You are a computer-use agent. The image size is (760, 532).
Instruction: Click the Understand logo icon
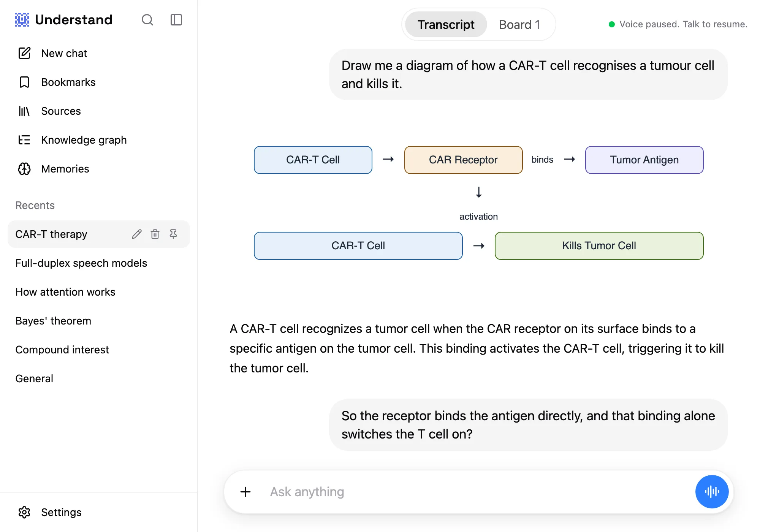[x=22, y=20]
